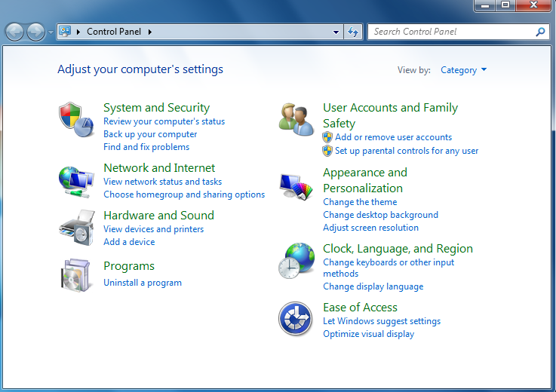
Task: Open the Ease of Access icon
Action: pyautogui.click(x=296, y=319)
